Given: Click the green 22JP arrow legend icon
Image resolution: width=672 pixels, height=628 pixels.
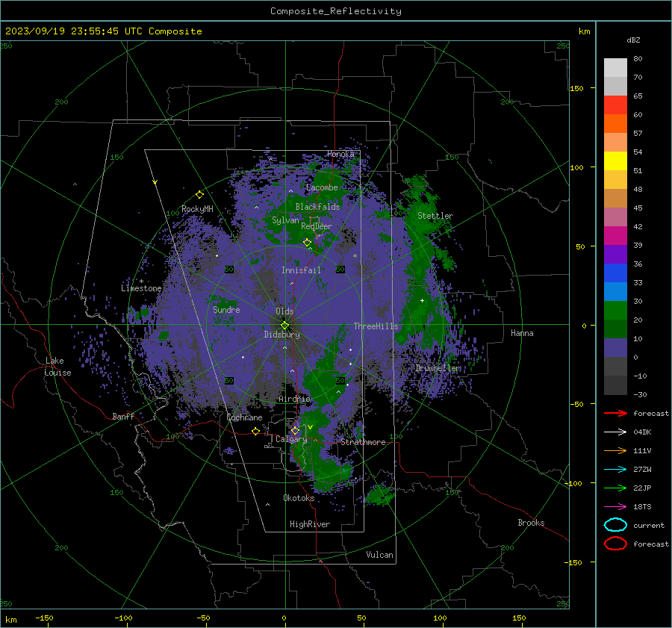Looking at the screenshot, I should [x=615, y=488].
